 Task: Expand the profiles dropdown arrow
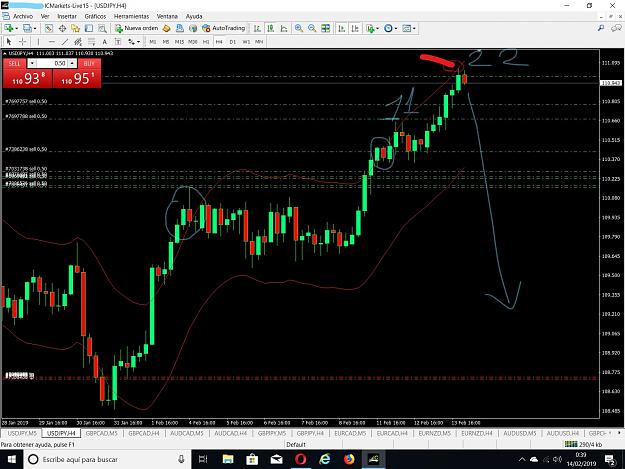(35, 28)
